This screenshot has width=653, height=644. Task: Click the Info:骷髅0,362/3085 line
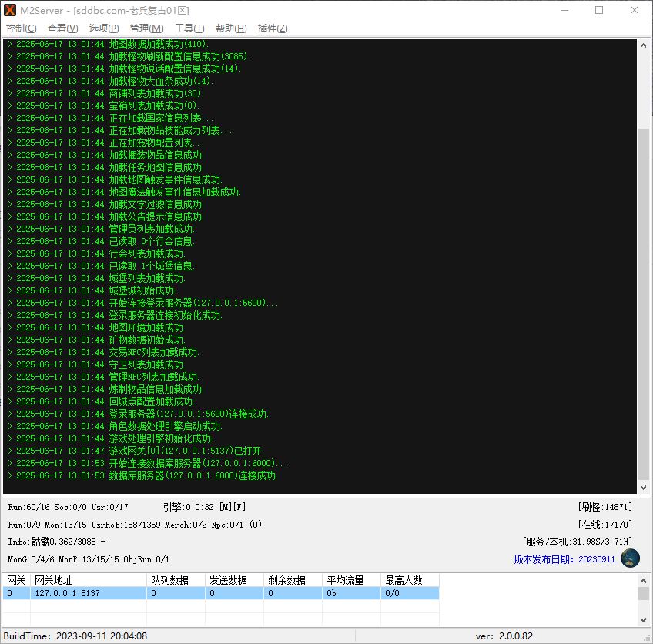click(x=57, y=542)
